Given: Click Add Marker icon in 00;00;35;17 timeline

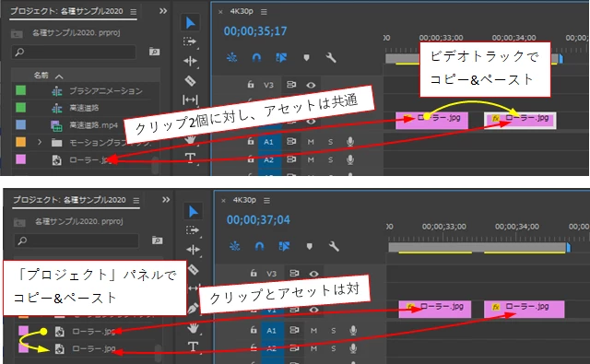Looking at the screenshot, I should [306, 57].
